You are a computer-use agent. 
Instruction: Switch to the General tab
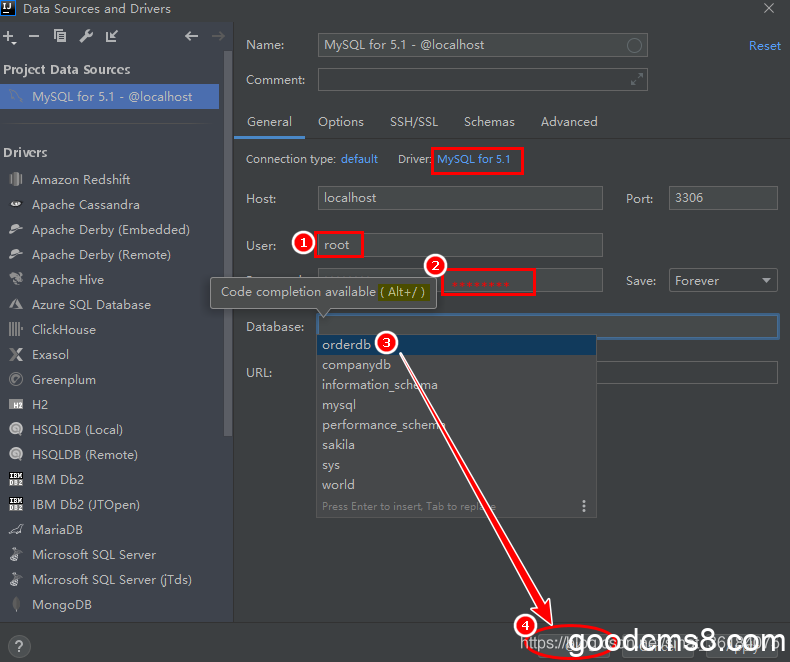point(269,122)
